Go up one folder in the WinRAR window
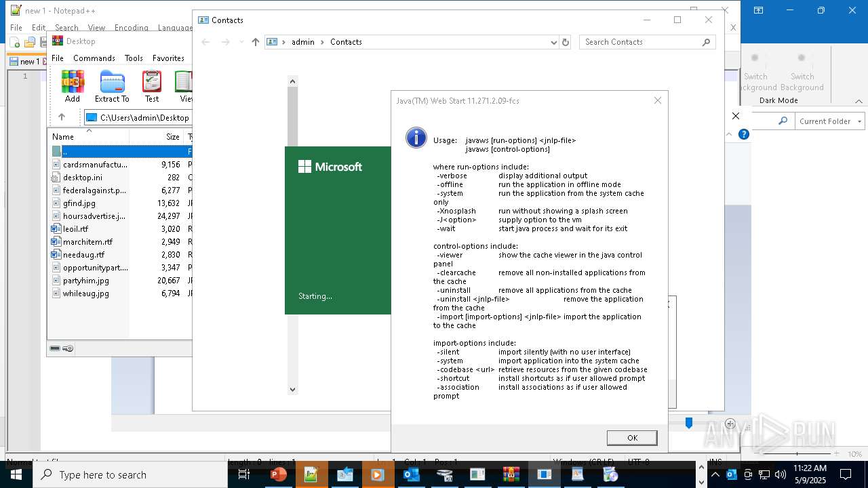 click(62, 117)
